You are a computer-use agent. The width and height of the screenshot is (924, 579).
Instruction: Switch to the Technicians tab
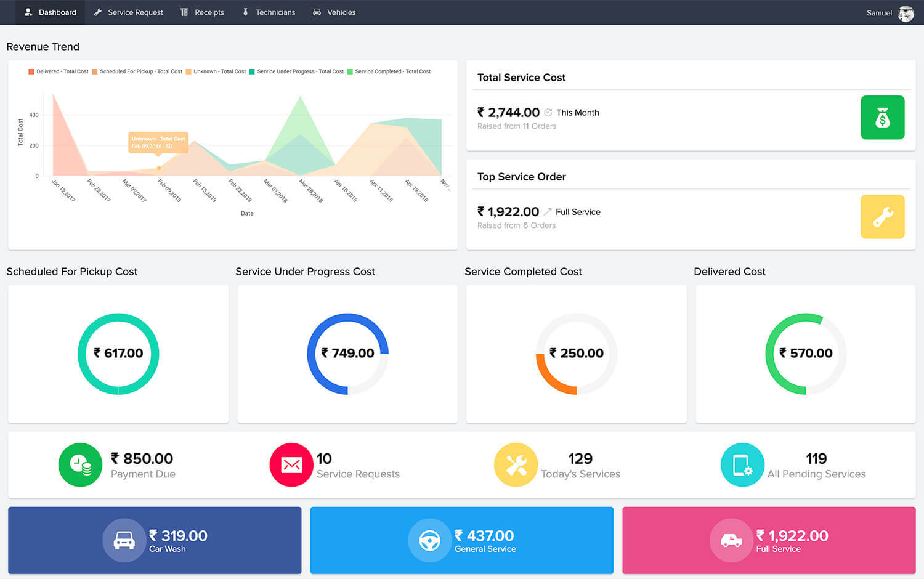point(269,12)
